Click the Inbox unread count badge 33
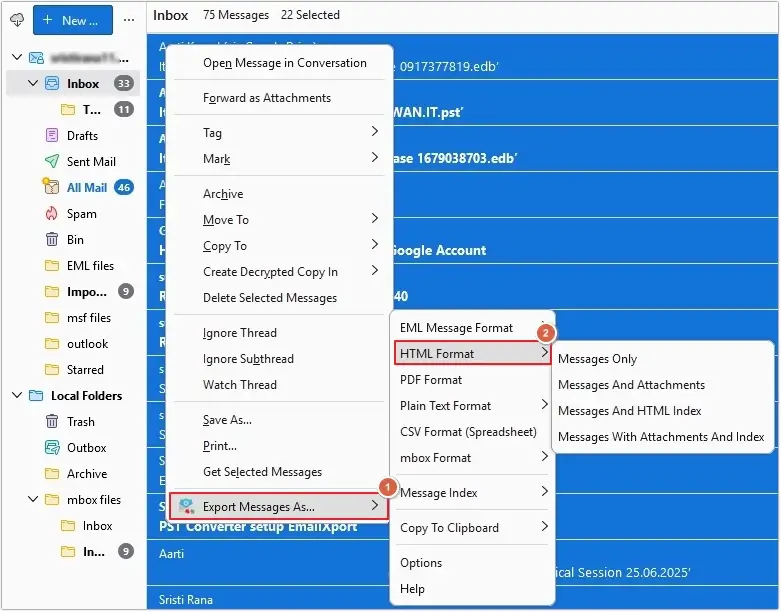 coord(124,83)
